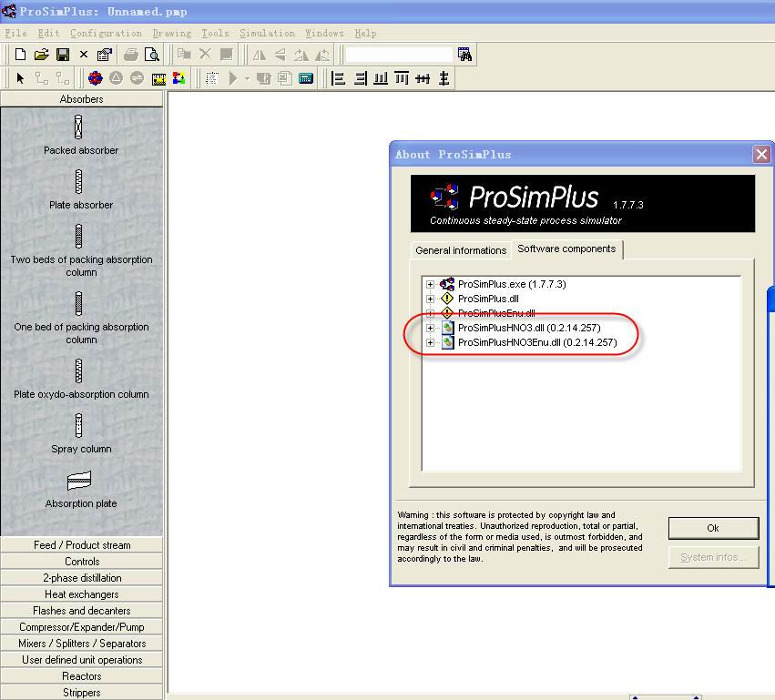Open the Reactors category
Viewport: 775px width, 700px height.
pyautogui.click(x=82, y=675)
